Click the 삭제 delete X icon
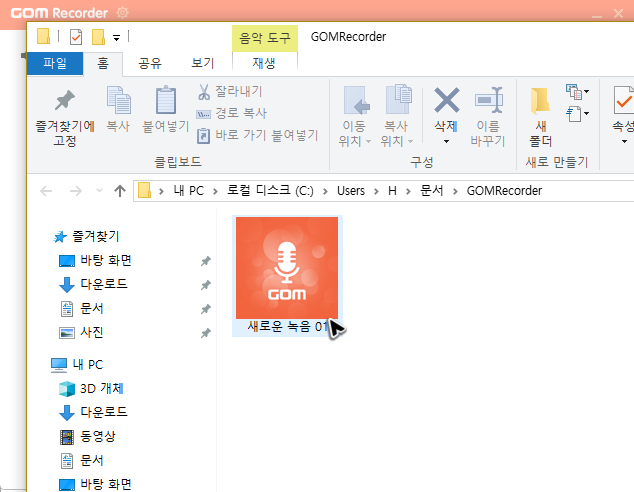The width and height of the screenshot is (634, 492). pyautogui.click(x=446, y=100)
